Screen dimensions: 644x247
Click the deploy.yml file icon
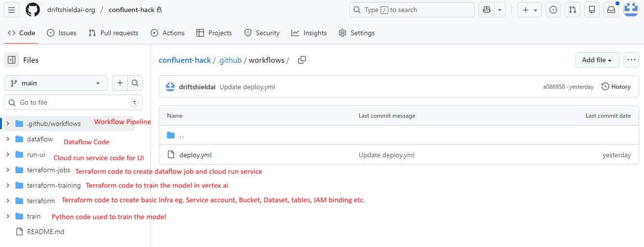tap(171, 155)
